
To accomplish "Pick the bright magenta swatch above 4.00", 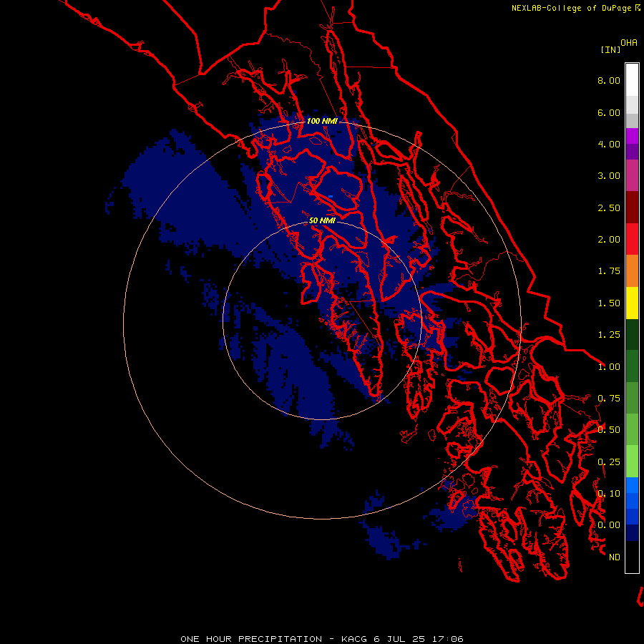I will click(632, 136).
